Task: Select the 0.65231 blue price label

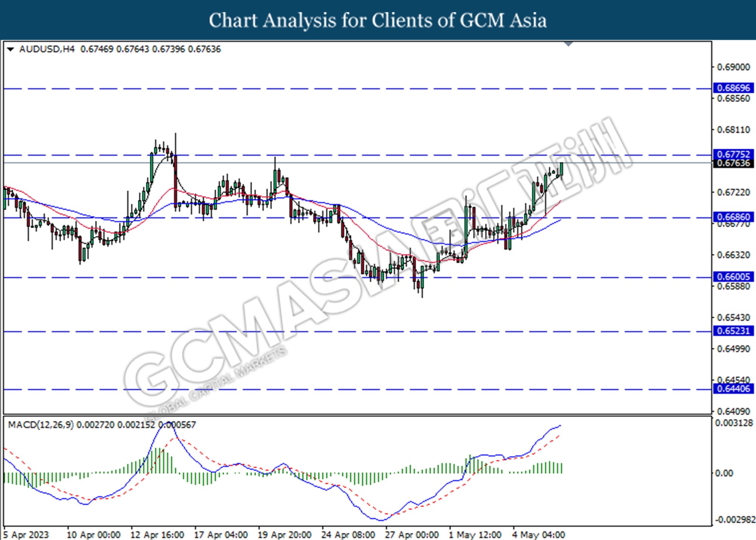Action: click(x=733, y=331)
